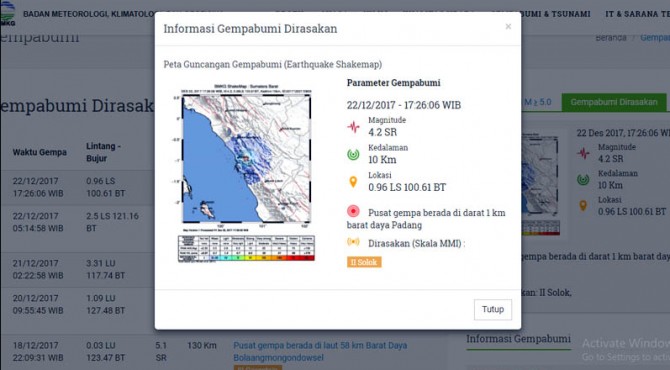The width and height of the screenshot is (670, 370).
Task: Click sidebar magnitude icon beside 4.2 SR
Action: [x=583, y=153]
